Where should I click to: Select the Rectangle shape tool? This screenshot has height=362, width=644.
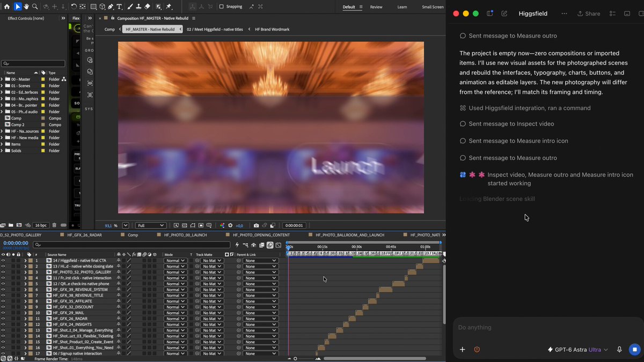[93, 6]
